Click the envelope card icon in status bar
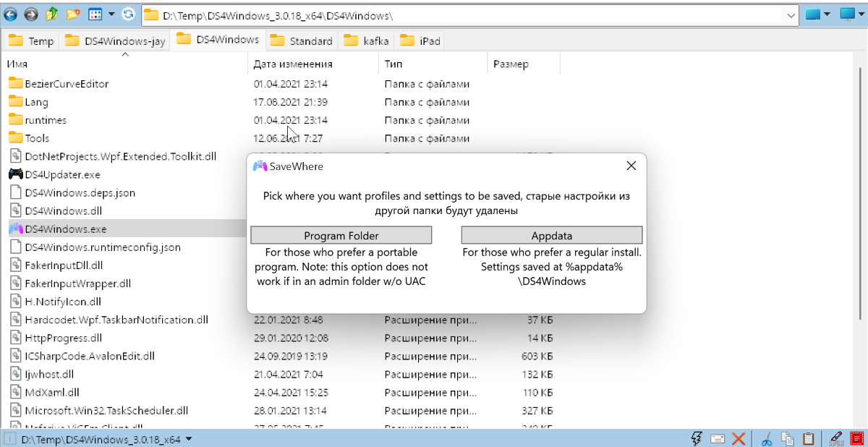Image resolution: width=868 pixels, height=447 pixels. [718, 438]
